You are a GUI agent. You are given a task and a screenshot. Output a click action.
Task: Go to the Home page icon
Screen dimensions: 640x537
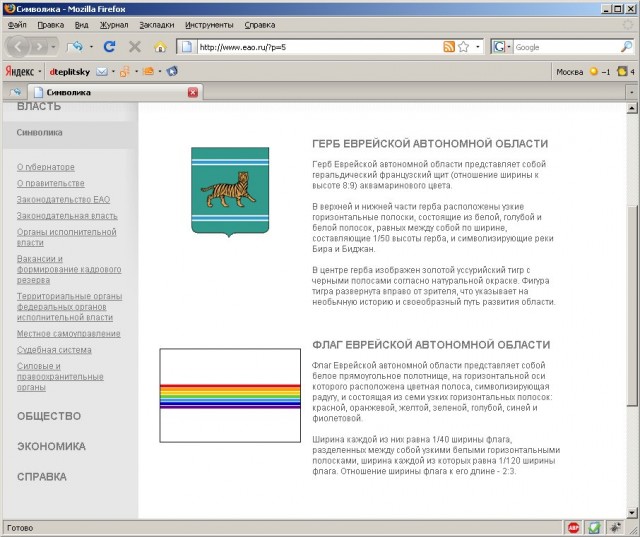coord(160,47)
